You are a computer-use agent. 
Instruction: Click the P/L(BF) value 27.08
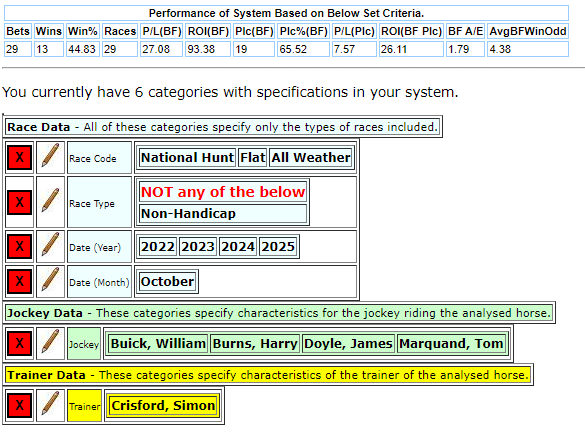pos(162,49)
